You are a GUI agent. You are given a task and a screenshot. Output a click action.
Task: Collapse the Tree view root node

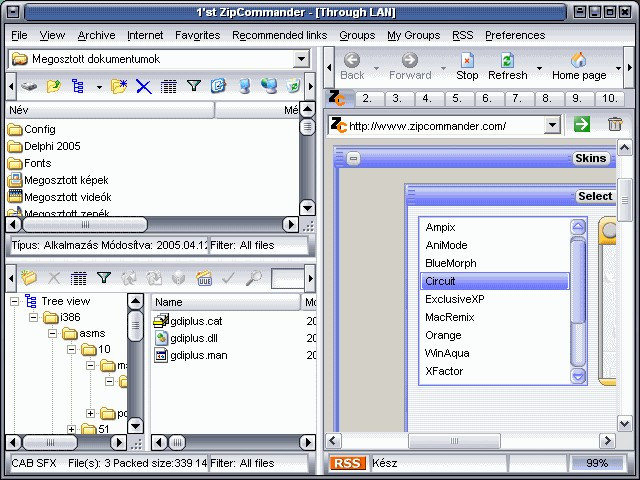point(14,301)
